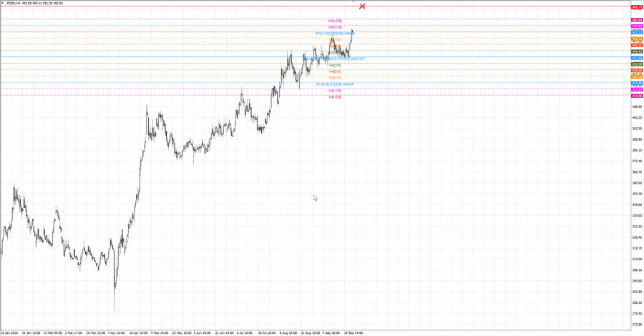Select the H4[3/8] green level label
Image resolution: width=644 pixels, height=336 pixels.
click(335, 65)
